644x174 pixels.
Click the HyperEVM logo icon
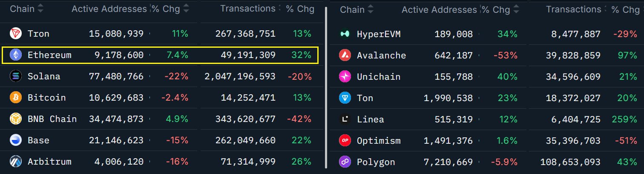[x=345, y=34]
